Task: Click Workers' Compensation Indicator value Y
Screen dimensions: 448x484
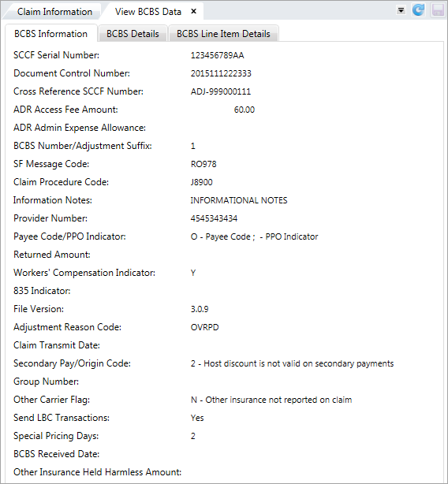Action: [193, 274]
